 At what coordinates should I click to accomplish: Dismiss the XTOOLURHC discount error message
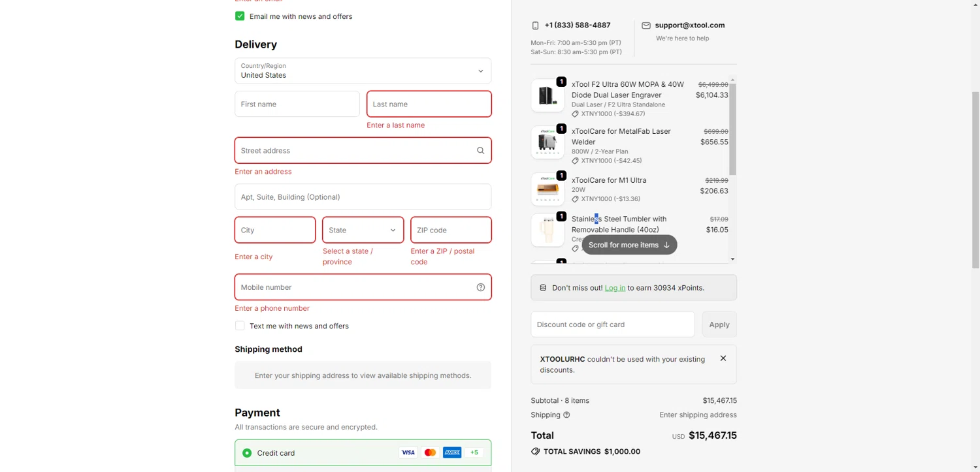723,358
